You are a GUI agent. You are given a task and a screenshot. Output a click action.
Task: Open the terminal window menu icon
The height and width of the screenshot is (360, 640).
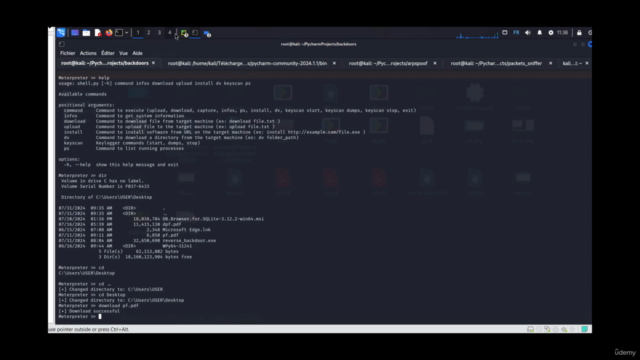coord(62,44)
